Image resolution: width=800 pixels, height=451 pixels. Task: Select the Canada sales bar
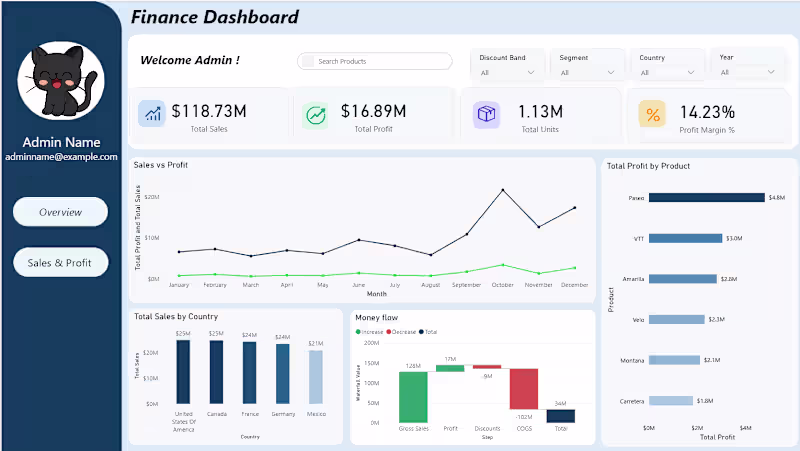216,372
